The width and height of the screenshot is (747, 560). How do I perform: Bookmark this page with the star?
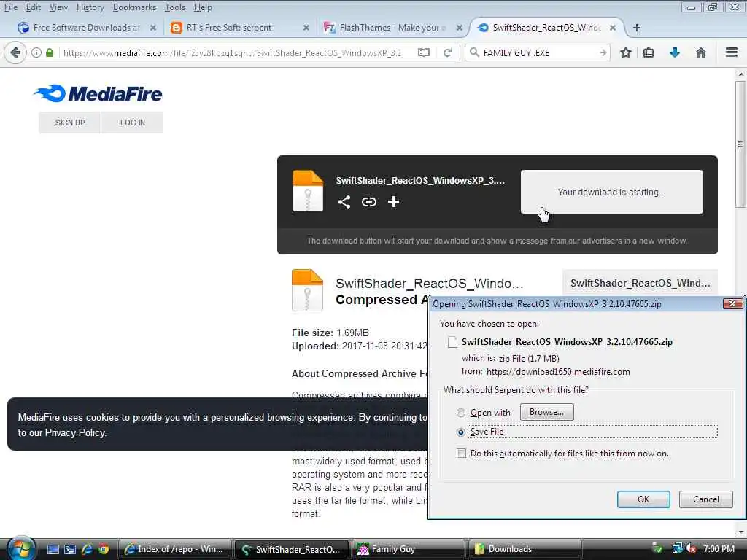[625, 52]
